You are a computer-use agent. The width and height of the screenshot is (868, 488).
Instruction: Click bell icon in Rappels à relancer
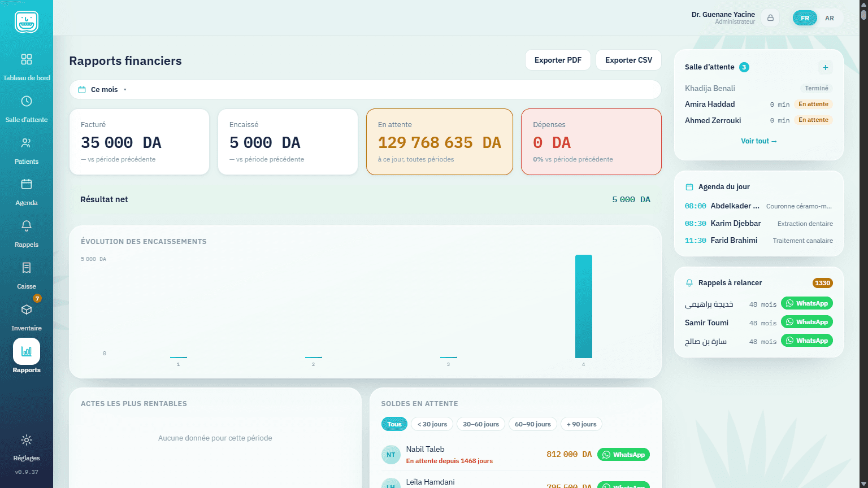point(689,283)
